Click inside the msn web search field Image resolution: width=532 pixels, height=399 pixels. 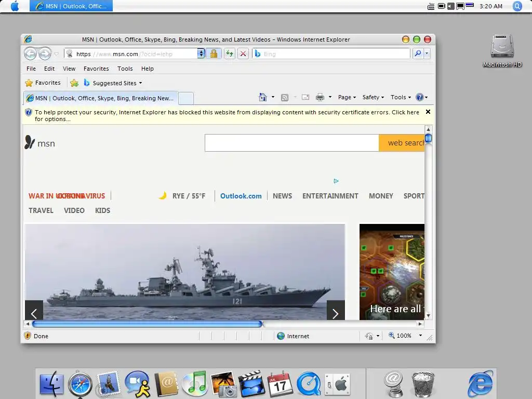pyautogui.click(x=292, y=143)
